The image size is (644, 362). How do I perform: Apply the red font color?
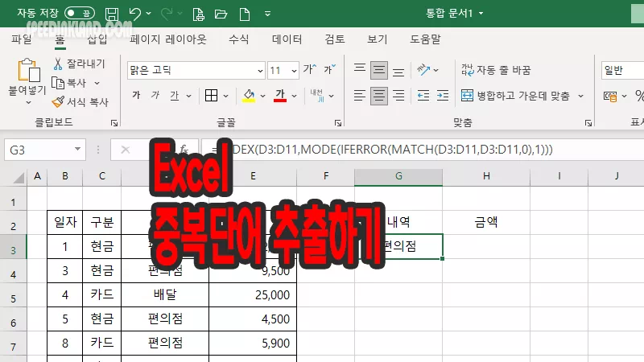coord(280,96)
